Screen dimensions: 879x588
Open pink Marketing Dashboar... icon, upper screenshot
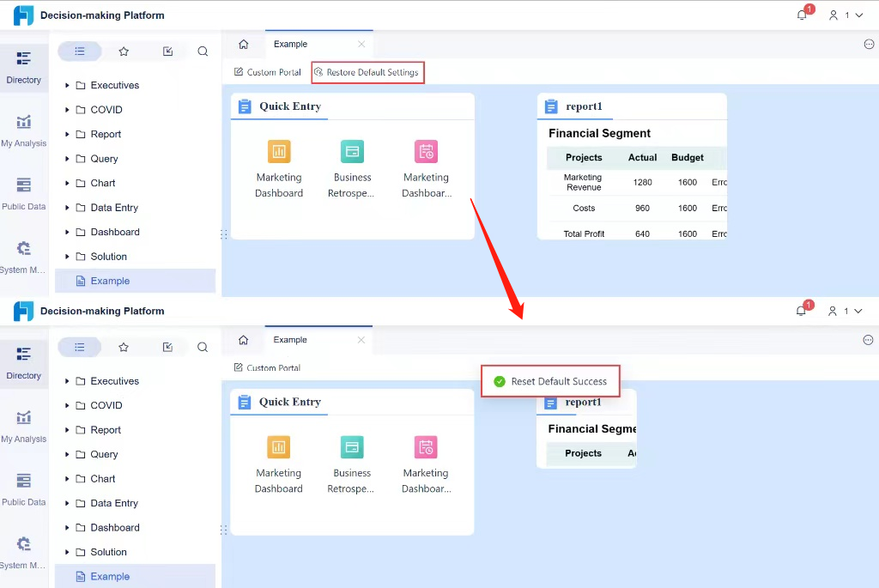[426, 151]
